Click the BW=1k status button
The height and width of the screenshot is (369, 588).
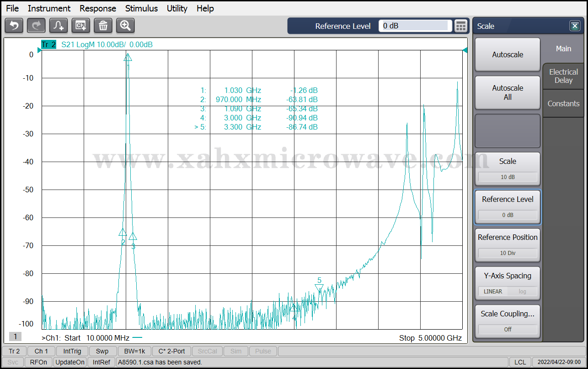pos(134,351)
